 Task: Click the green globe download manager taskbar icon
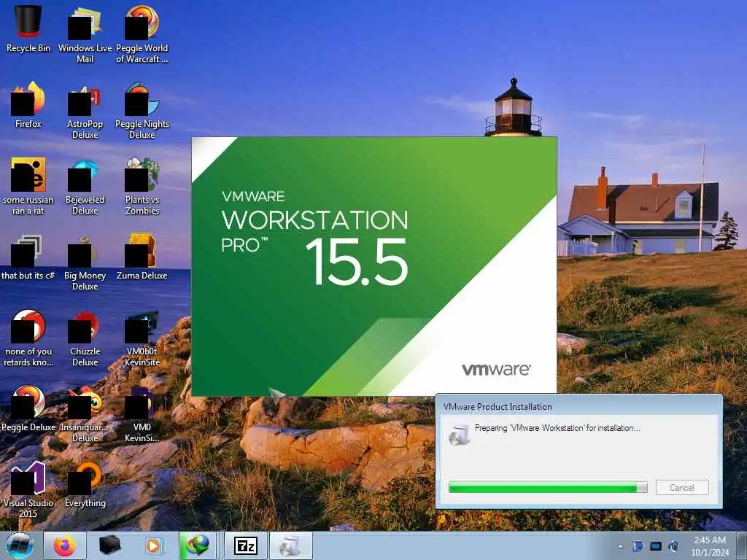198,545
